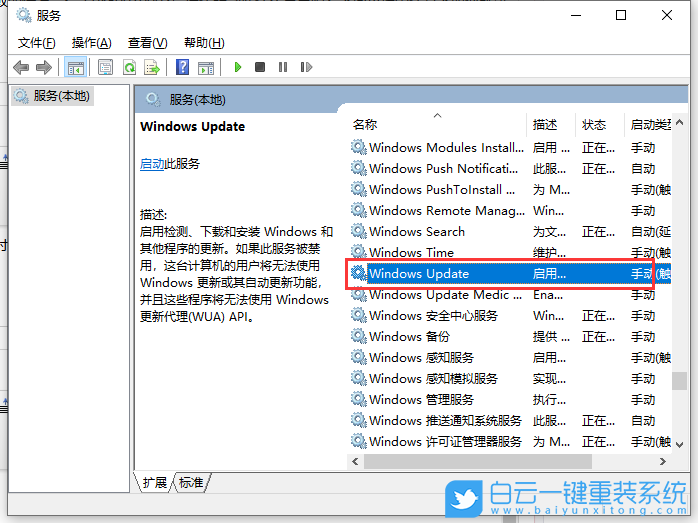
Task: Pause the service with the pause button
Action: (283, 67)
